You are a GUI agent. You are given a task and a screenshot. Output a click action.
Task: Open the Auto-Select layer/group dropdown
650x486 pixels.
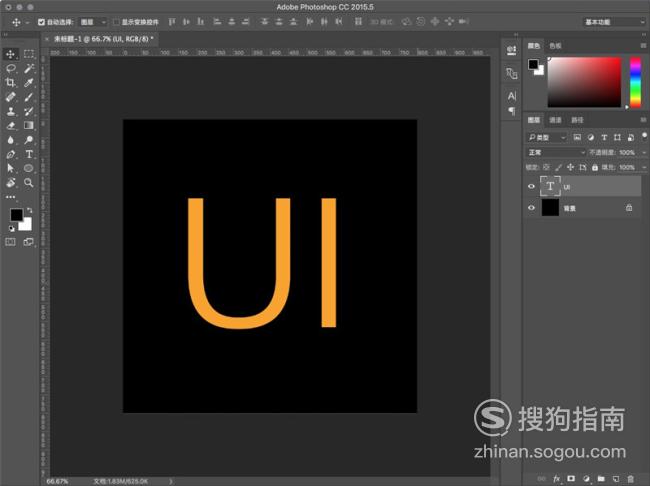(x=93, y=22)
